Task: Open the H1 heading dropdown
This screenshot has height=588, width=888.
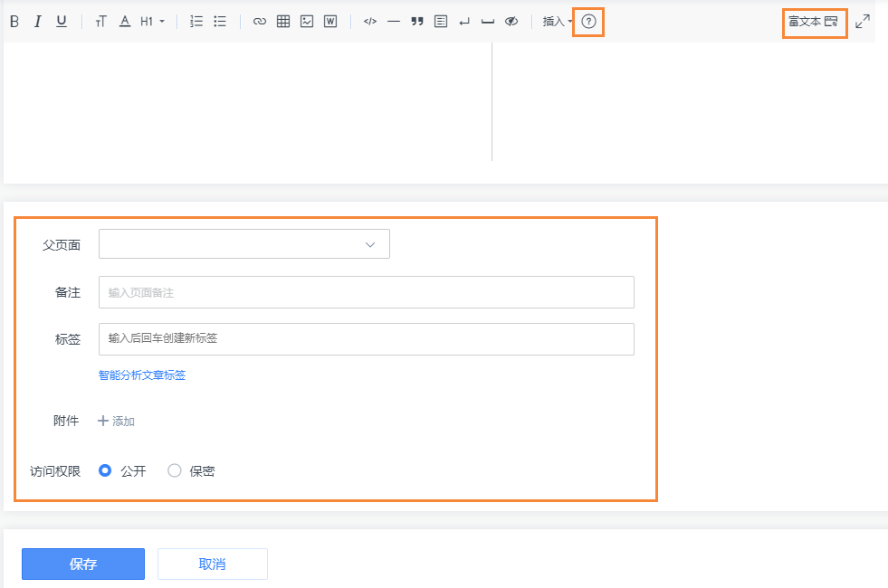Action: tap(152, 22)
